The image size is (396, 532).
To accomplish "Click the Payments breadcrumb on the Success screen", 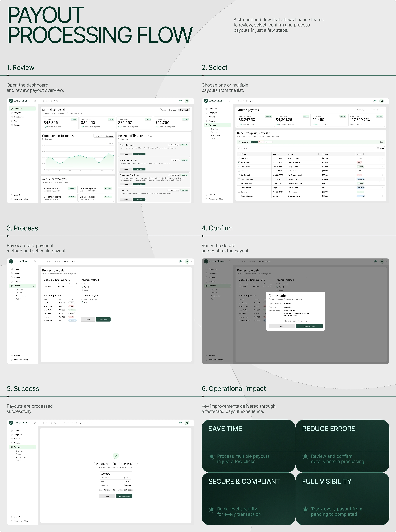I will 57,423.
